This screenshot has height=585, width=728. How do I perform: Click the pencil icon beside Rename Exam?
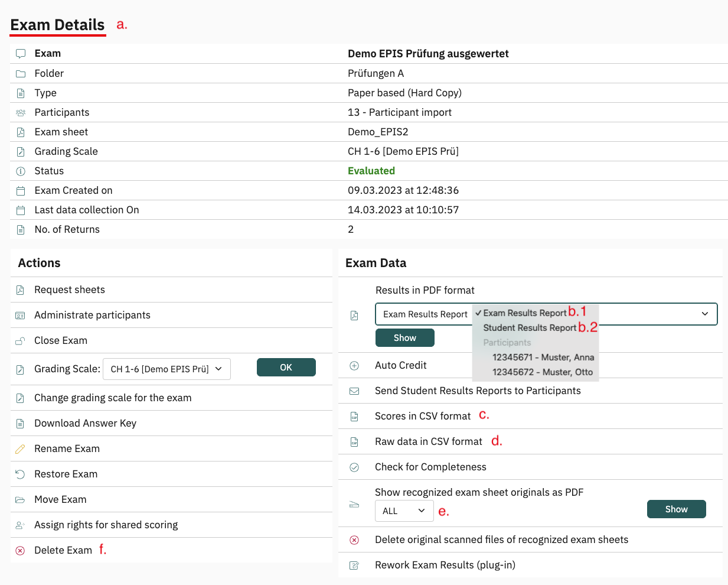[20, 449]
